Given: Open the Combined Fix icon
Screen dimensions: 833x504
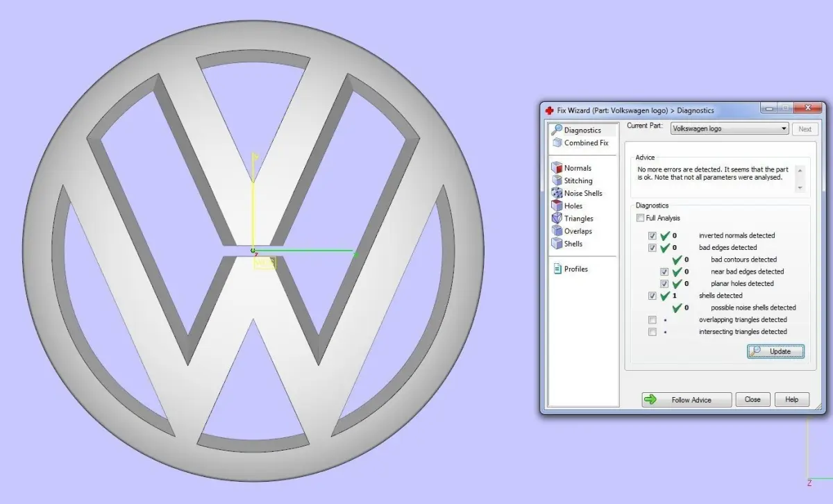Looking at the screenshot, I should tap(557, 142).
